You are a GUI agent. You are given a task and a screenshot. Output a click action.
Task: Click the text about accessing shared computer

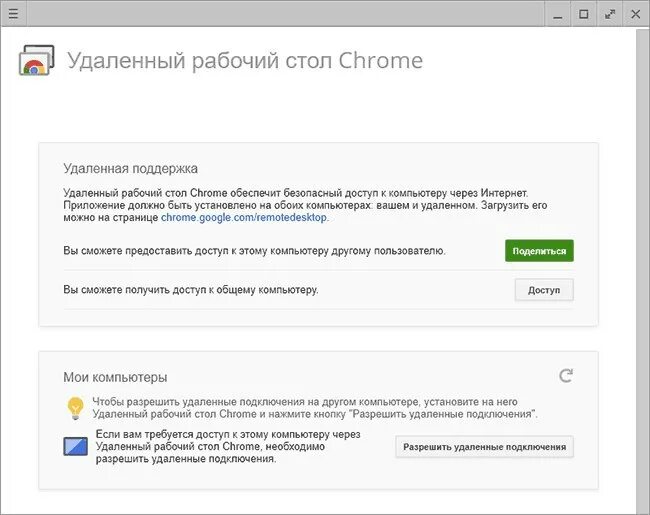pyautogui.click(x=191, y=290)
